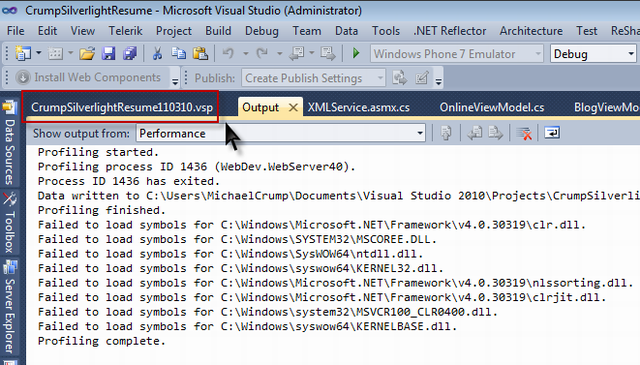Expand the Add New Item dropdown arrow
Image resolution: width=640 pixels, height=365 pixels.
[x=70, y=53]
